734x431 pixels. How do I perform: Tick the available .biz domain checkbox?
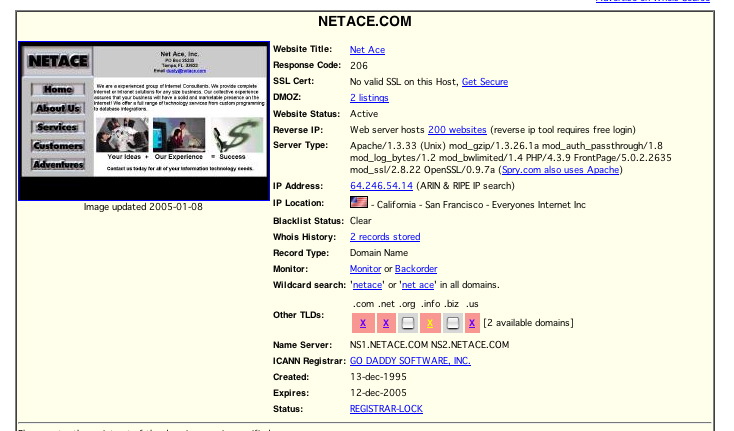point(451,323)
